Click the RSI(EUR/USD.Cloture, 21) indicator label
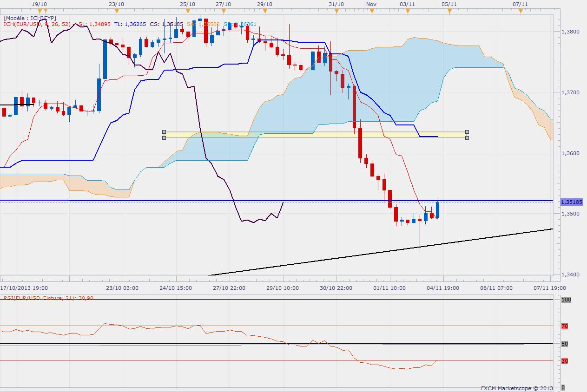Viewport: 587px width, 392px height. 48,298
